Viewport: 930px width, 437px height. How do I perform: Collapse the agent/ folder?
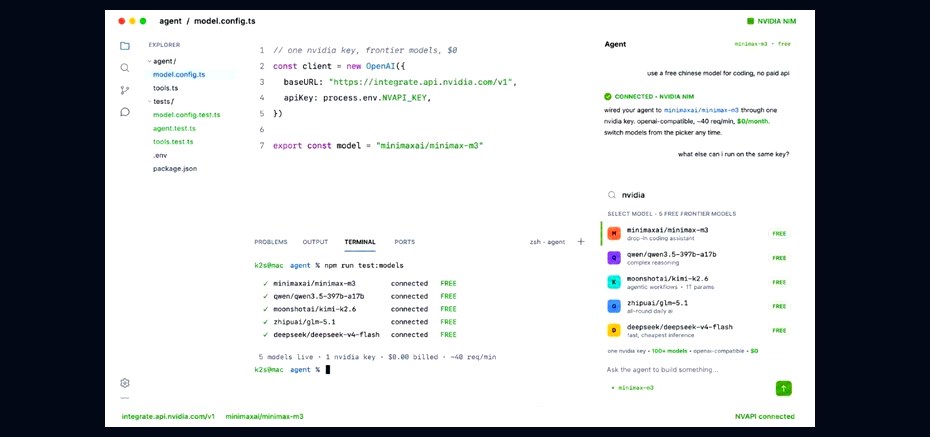[162, 61]
